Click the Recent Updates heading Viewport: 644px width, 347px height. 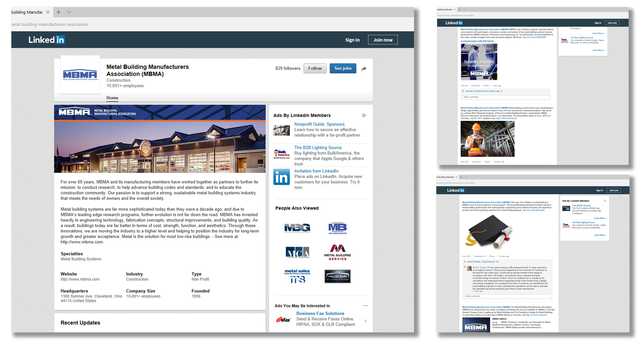[80, 323]
